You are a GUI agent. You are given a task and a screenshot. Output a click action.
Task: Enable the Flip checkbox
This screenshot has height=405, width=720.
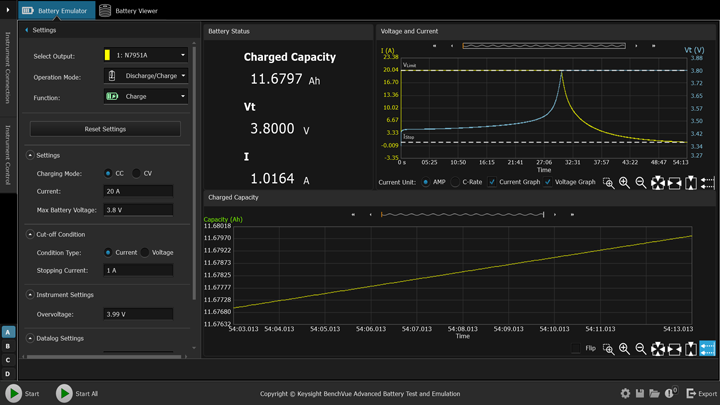575,349
